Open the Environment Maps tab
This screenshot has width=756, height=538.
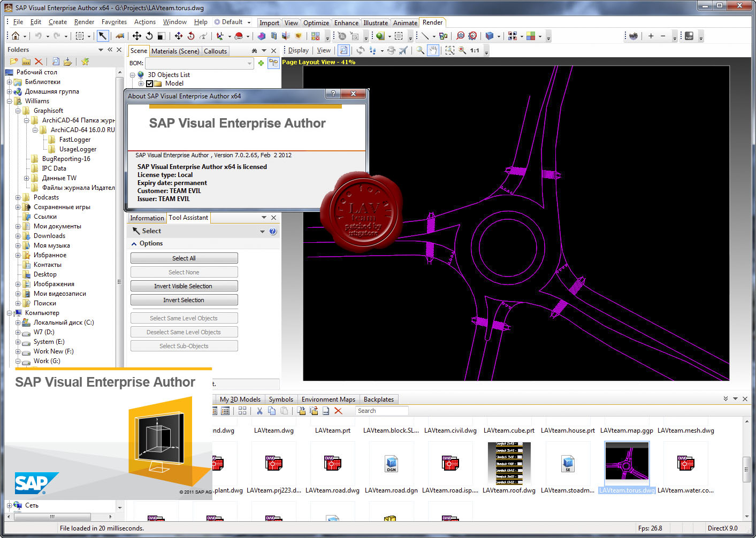(x=329, y=399)
